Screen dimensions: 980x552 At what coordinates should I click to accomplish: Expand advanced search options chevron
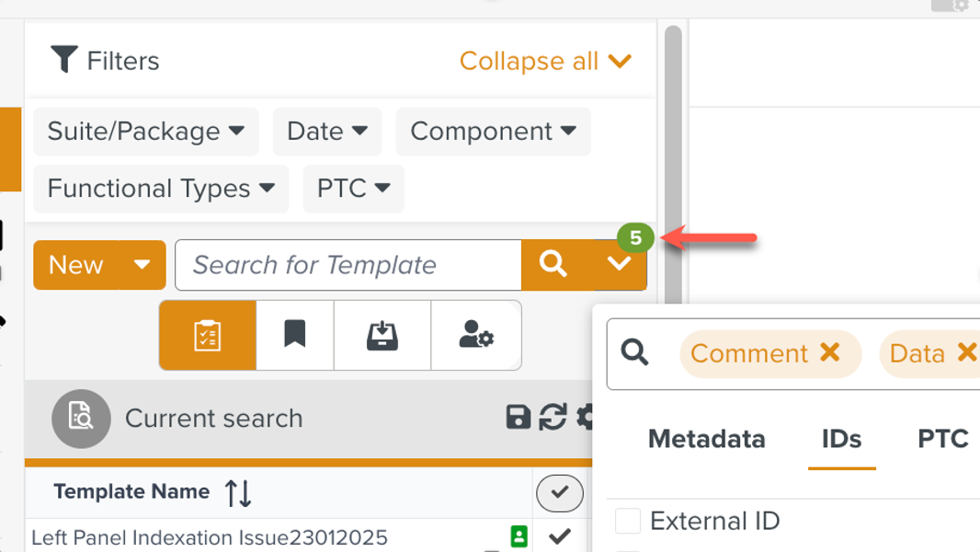pos(620,265)
